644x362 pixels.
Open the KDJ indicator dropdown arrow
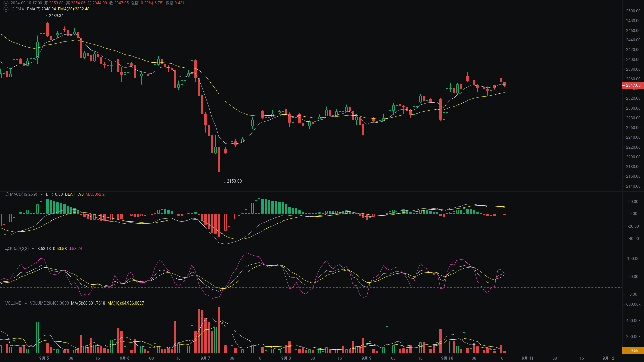pyautogui.click(x=33, y=249)
